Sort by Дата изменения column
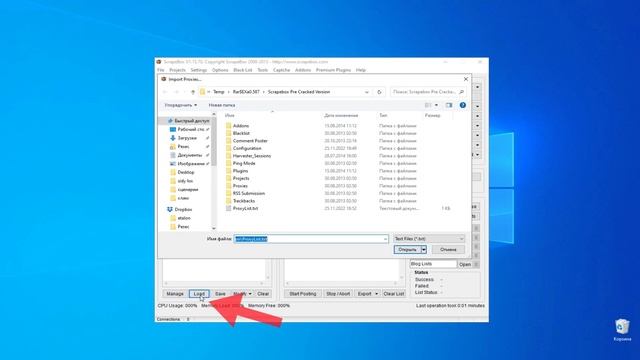Image resolution: width=640 pixels, height=360 pixels. tap(341, 116)
